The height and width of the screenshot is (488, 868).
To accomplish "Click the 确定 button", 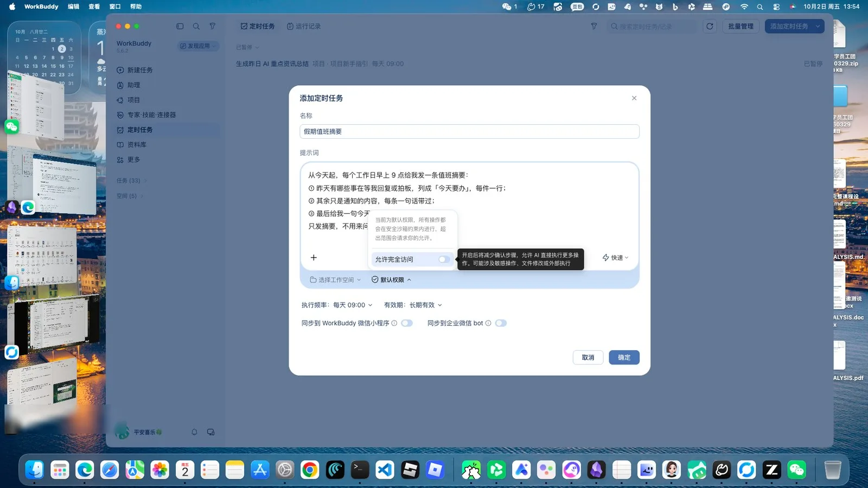I will click(x=624, y=357).
